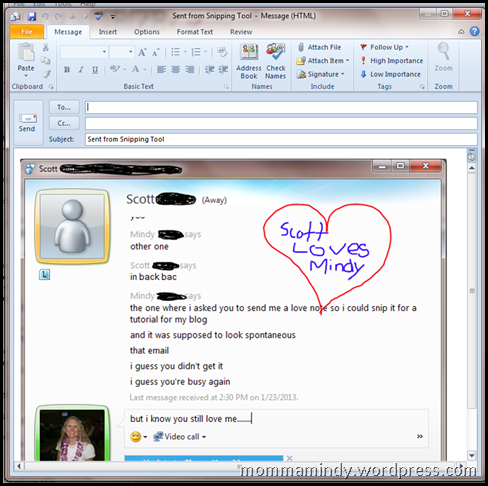Open the font name dropdown
The height and width of the screenshot is (486, 488).
coord(104,52)
